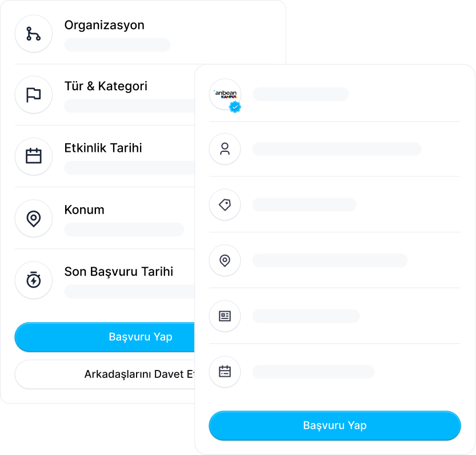Click the news card icon in right card
Image resolution: width=476 pixels, height=455 pixels.
click(225, 316)
